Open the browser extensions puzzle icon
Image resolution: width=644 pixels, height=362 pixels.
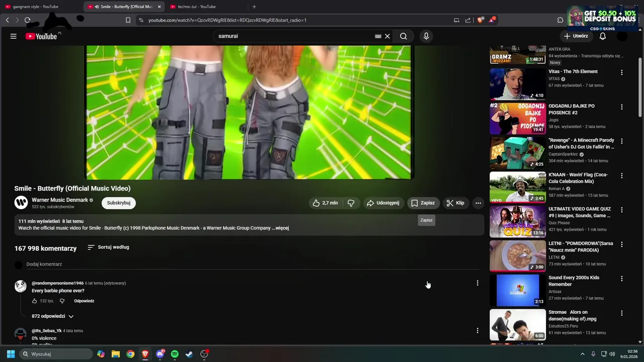tap(560, 20)
